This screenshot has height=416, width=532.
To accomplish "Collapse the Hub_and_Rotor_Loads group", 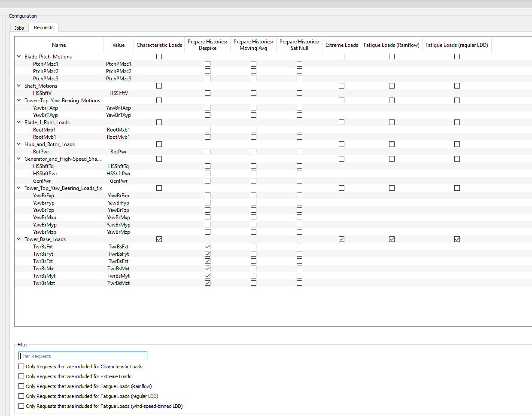I will (x=19, y=144).
